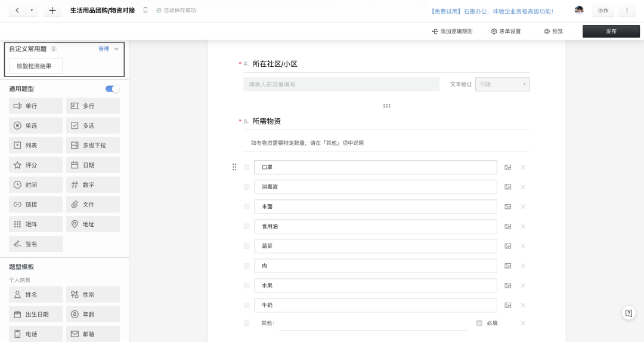Image resolution: width=644 pixels, height=342 pixels.
Task: Preview the form with 预览
Action: point(553,31)
